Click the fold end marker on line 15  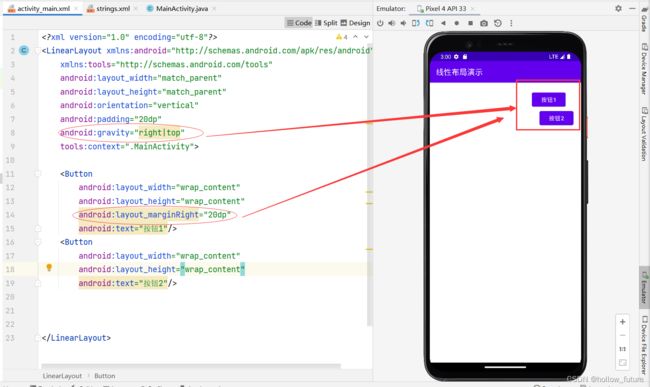click(38, 228)
